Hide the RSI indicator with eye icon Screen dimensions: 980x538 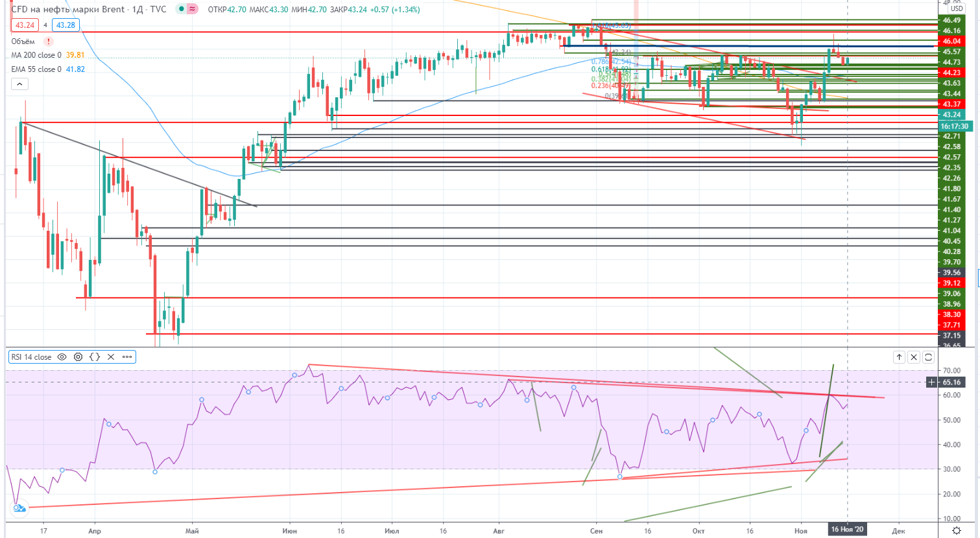point(62,357)
